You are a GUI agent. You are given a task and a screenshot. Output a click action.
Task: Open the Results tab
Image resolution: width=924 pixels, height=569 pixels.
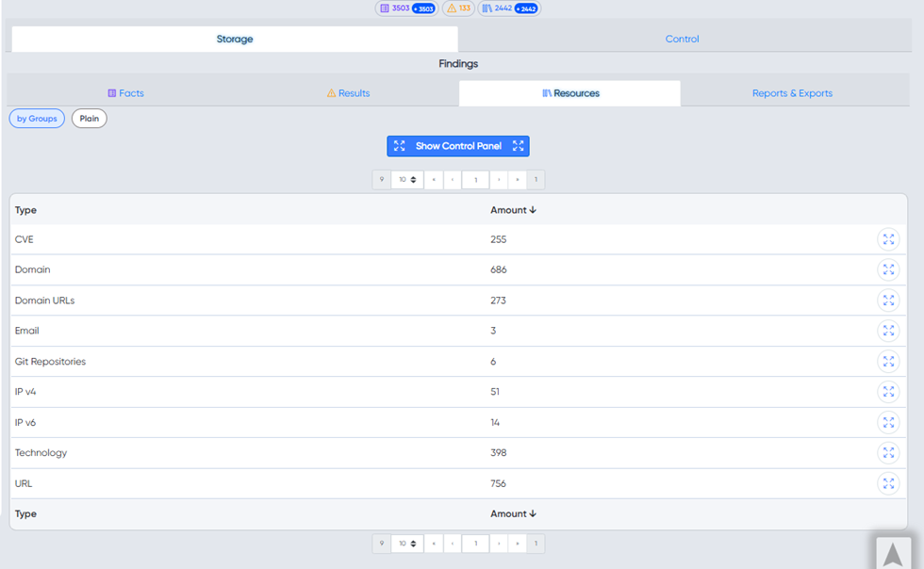(x=348, y=93)
